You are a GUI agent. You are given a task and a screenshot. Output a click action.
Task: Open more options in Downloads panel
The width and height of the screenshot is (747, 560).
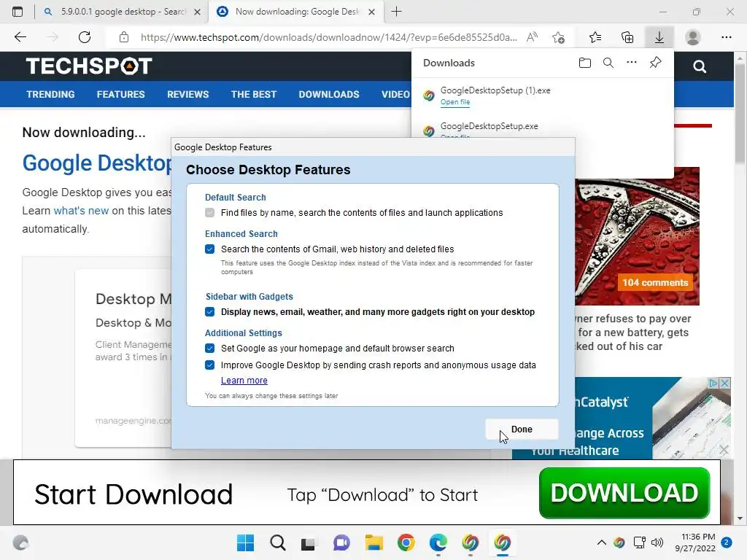coord(632,63)
